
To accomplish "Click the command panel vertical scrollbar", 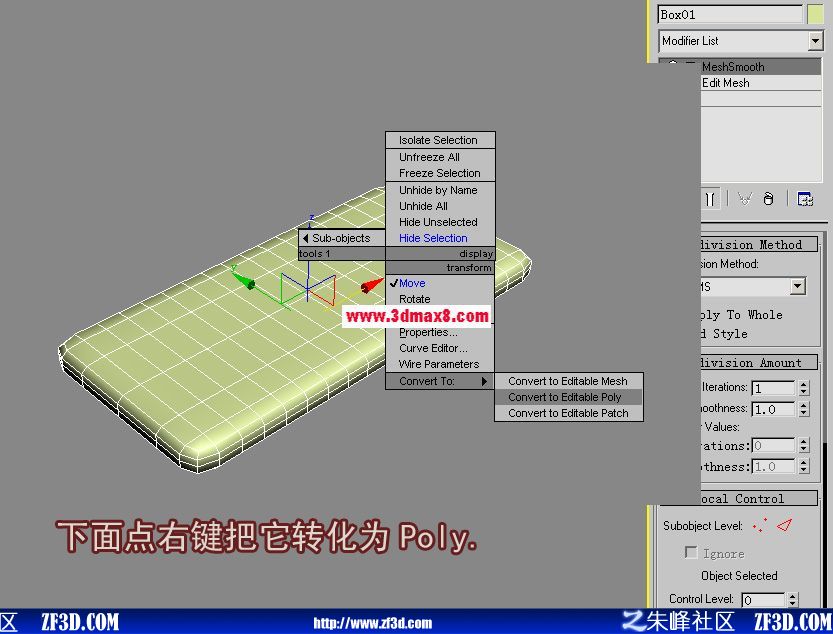I will pos(825,420).
